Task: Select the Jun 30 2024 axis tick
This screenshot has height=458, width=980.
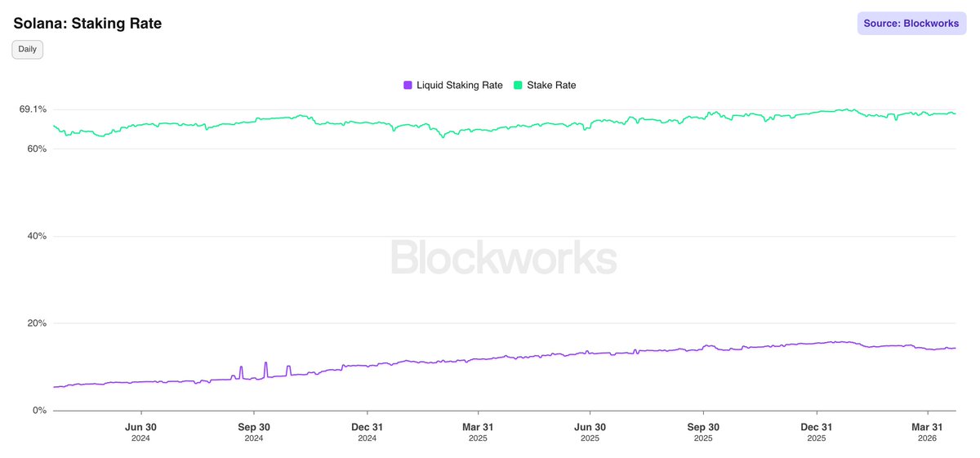Action: click(141, 431)
